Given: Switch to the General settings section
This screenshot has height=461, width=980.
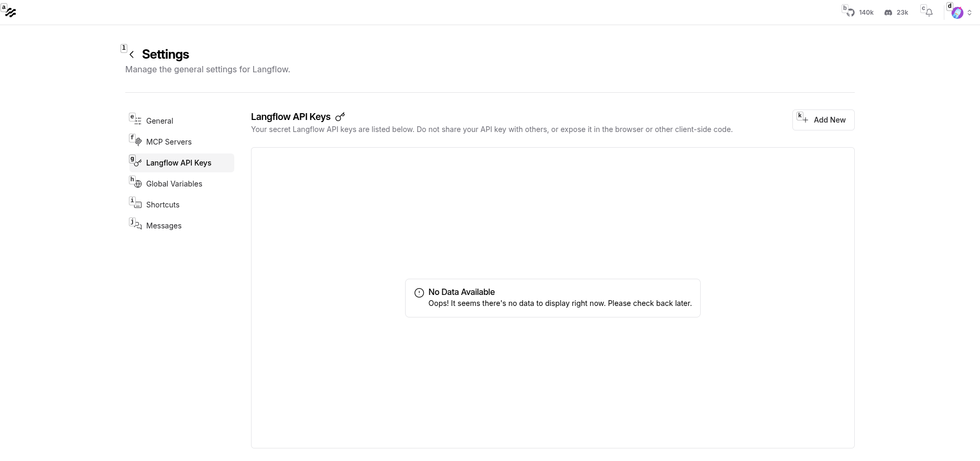Looking at the screenshot, I should 159,120.
